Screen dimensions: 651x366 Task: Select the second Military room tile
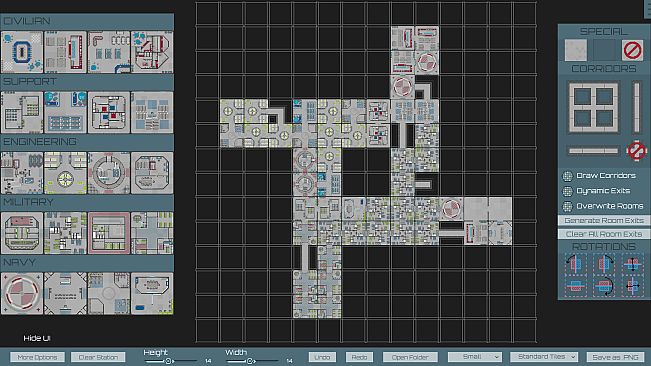tap(65, 233)
